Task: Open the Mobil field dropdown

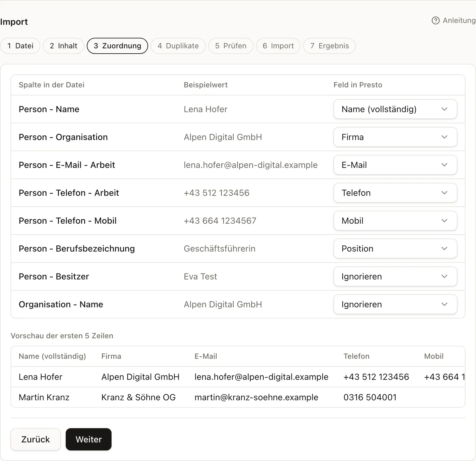Action: pyautogui.click(x=395, y=221)
